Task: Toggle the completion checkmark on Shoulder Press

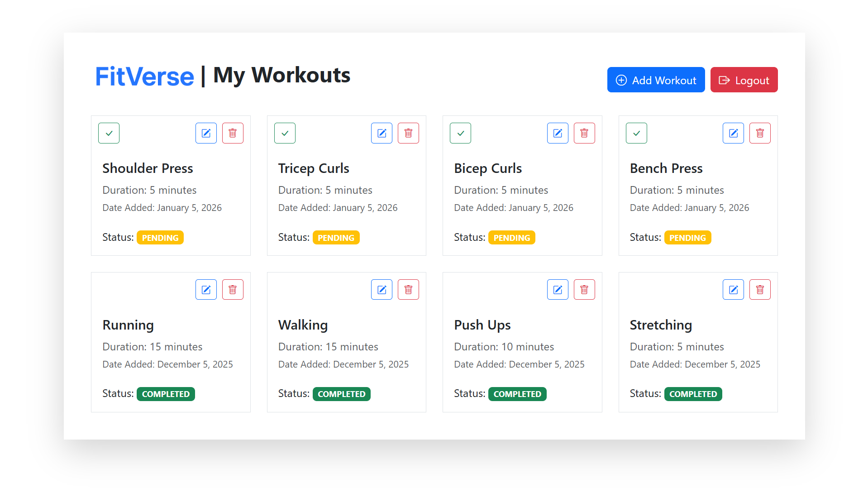Action: point(109,133)
